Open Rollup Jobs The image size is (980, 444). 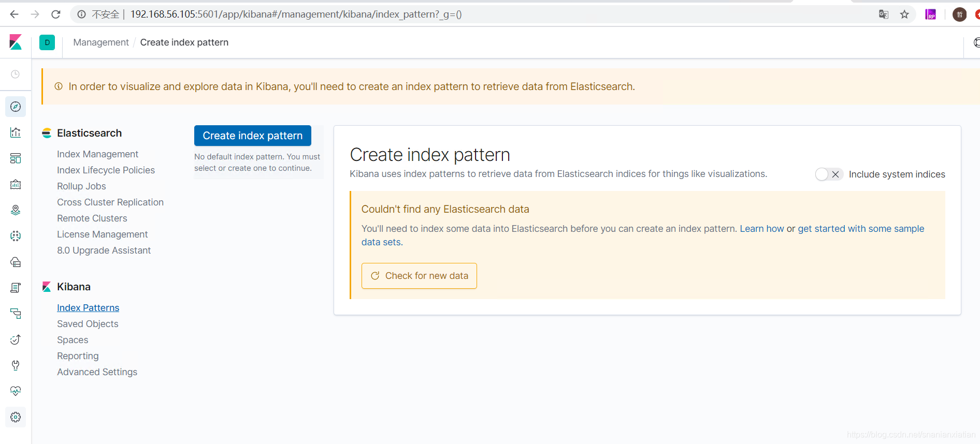click(81, 186)
